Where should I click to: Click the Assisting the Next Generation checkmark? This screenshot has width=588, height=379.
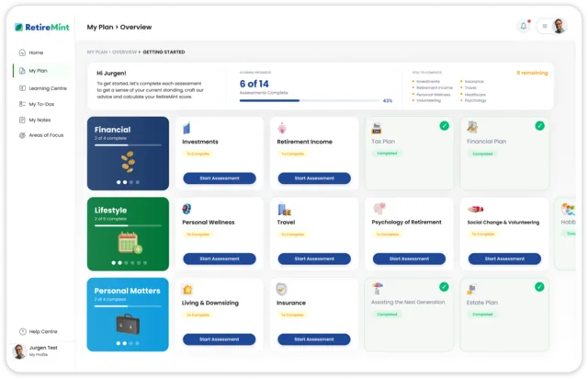444,287
